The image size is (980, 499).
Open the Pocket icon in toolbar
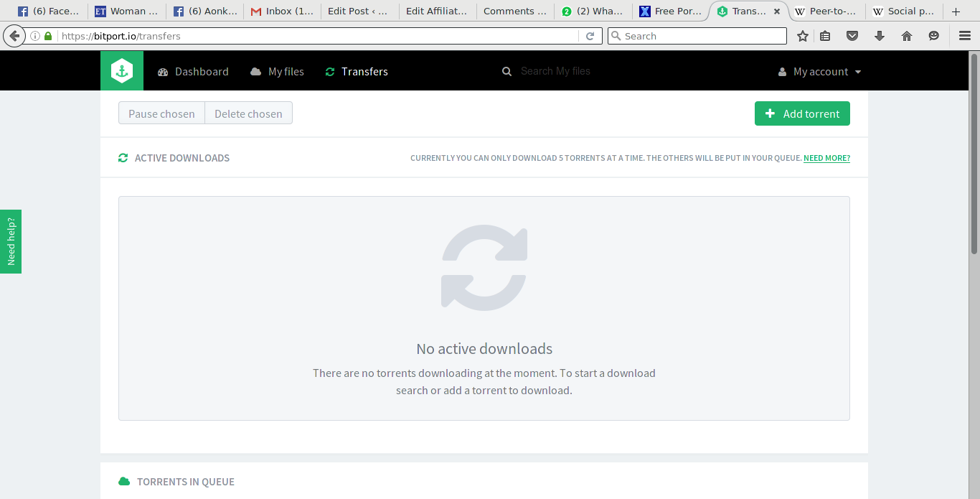[852, 36]
